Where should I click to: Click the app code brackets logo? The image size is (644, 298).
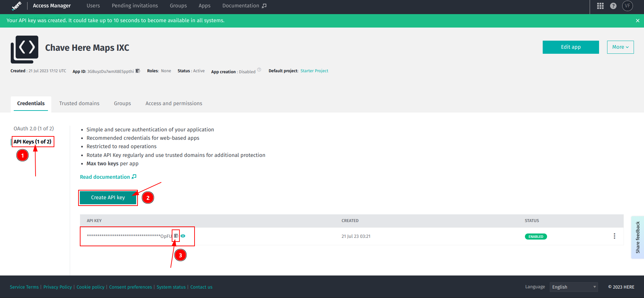click(24, 49)
